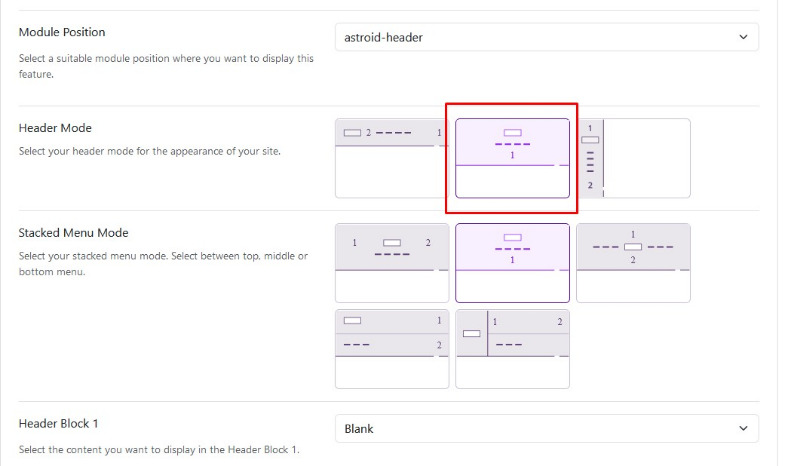Open the Module Position dropdown
The width and height of the screenshot is (800, 466).
(x=547, y=37)
